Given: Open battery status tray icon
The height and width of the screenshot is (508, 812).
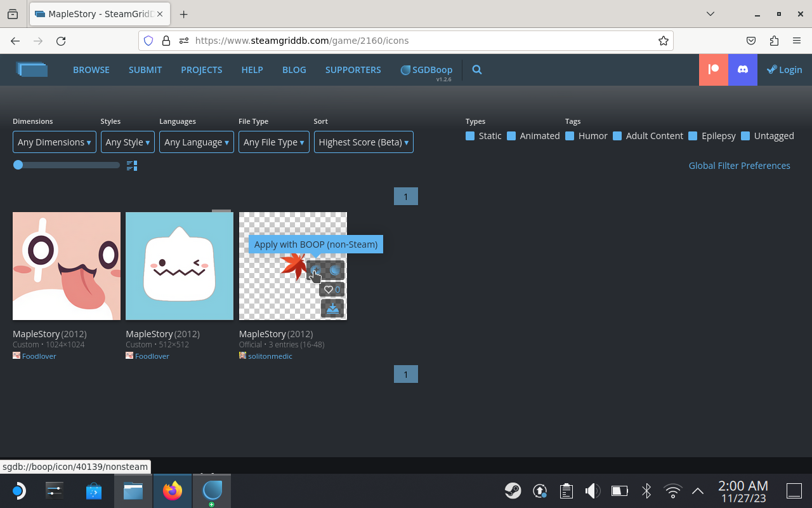Looking at the screenshot, I should click(x=619, y=490).
